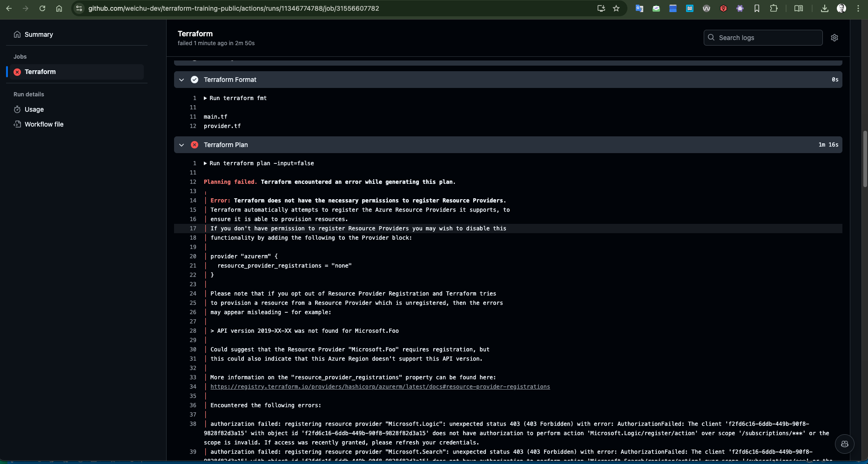Image resolution: width=868 pixels, height=464 pixels.
Task: Follow the registry.terraform.io docs link
Action: (380, 387)
